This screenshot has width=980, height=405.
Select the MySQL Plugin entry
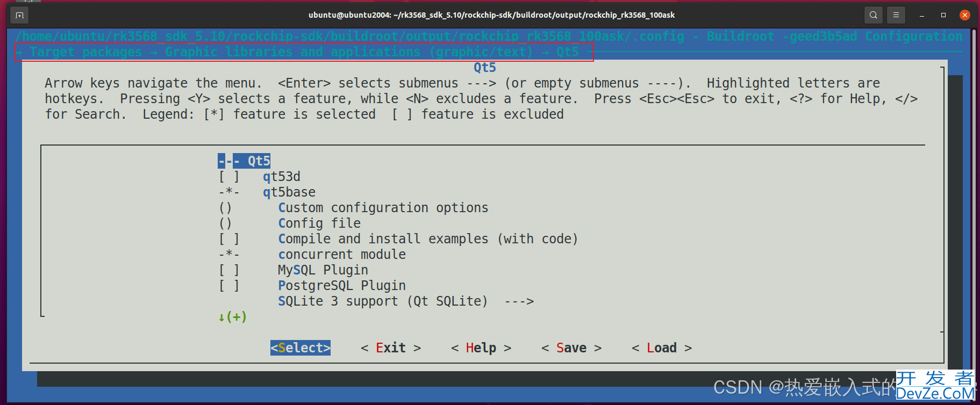point(323,270)
